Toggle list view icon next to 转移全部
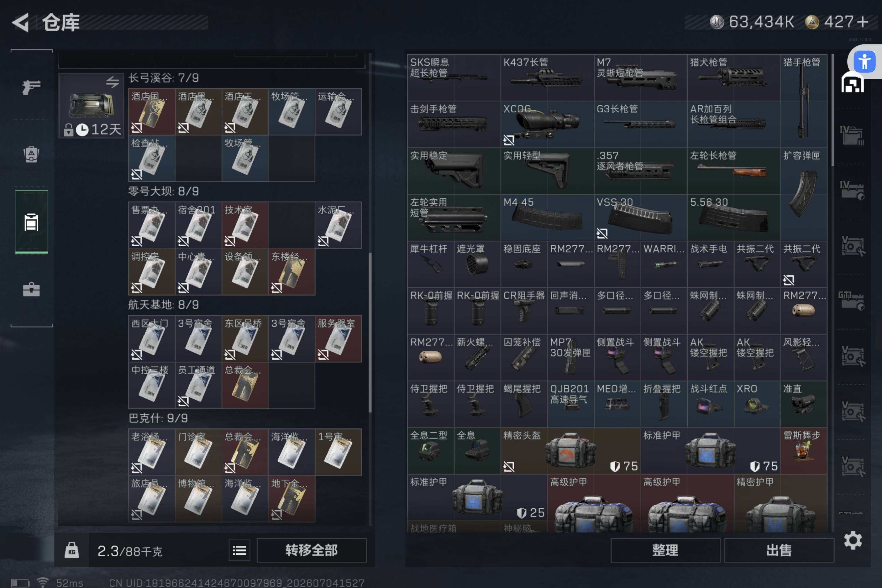This screenshot has width=882, height=588. [x=239, y=551]
